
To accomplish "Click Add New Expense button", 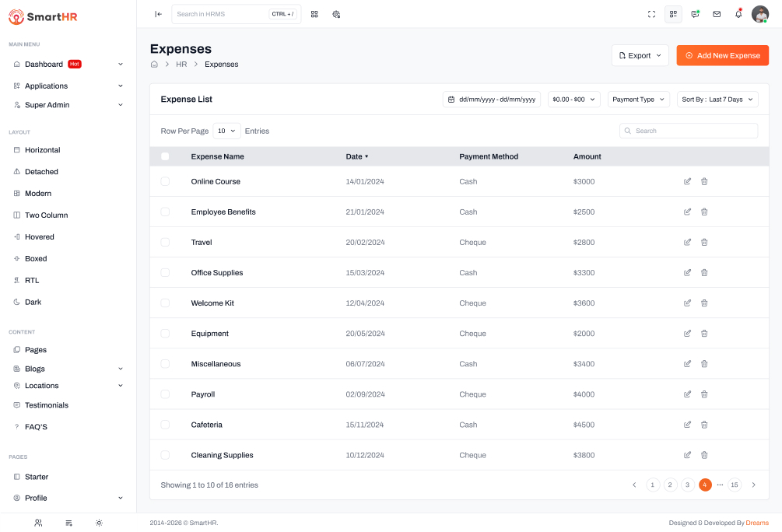I will (722, 56).
